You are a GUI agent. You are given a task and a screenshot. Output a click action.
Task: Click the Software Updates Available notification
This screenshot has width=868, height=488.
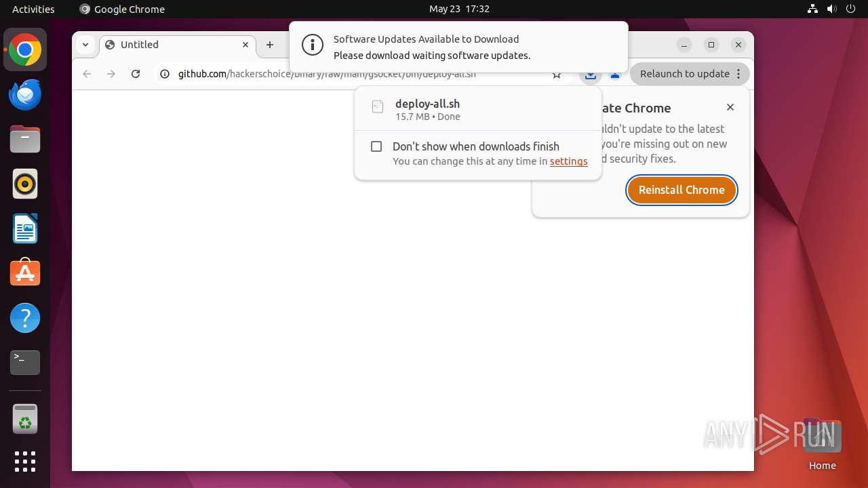(x=458, y=47)
